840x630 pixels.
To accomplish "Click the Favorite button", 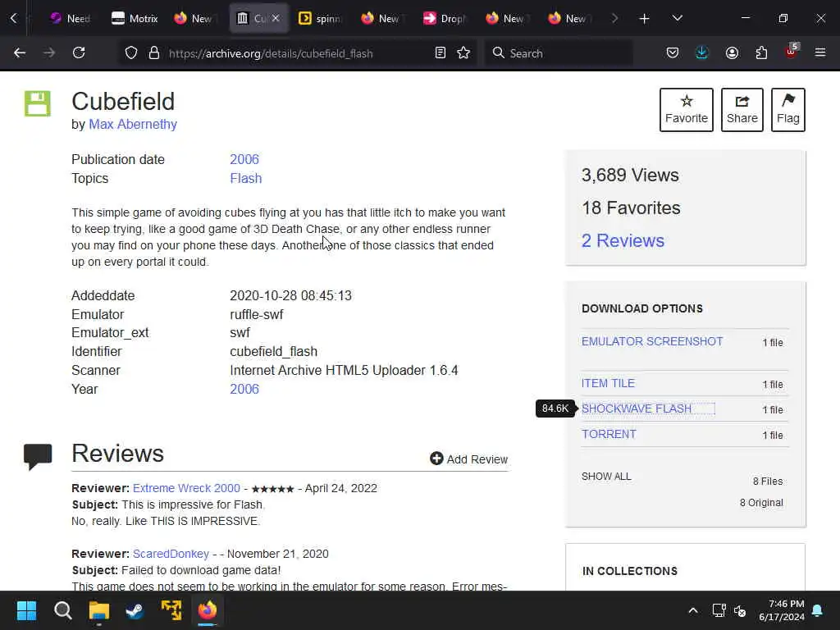I will click(687, 110).
